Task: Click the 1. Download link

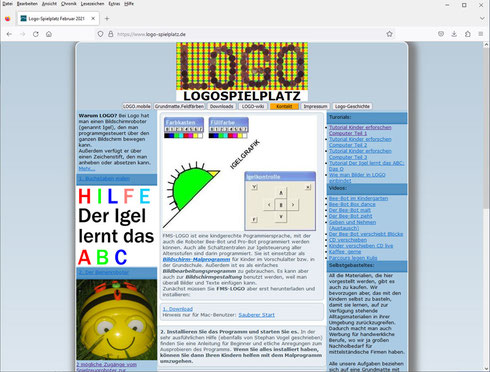Action: (178, 309)
